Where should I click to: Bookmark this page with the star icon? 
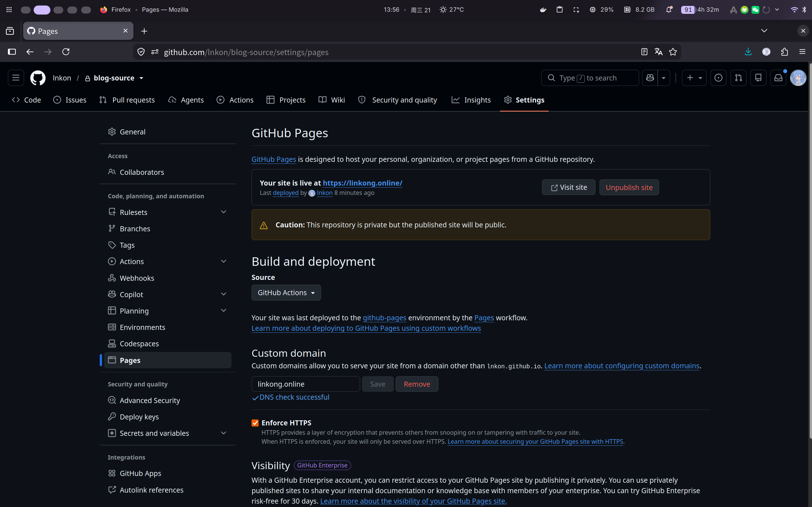point(673,52)
